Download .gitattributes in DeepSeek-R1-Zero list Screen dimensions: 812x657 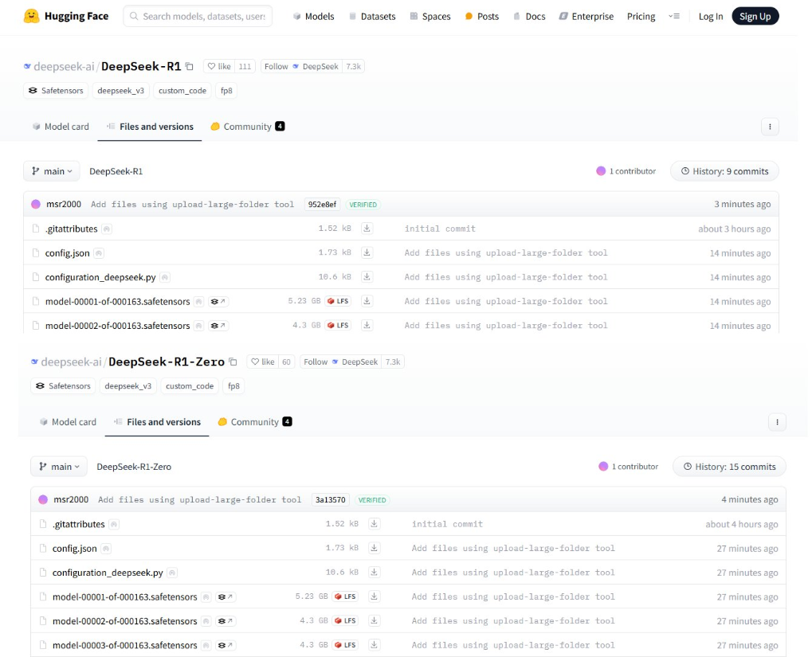pyautogui.click(x=374, y=524)
